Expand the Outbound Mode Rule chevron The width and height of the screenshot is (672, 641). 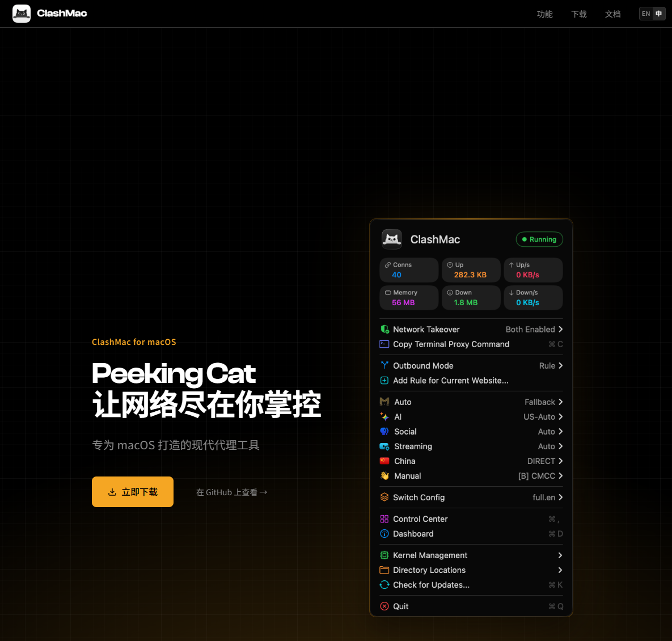(560, 366)
